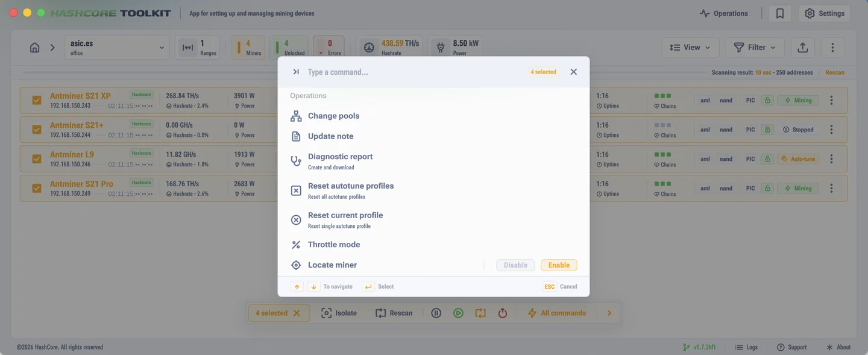This screenshot has width=868, height=355.
Task: Click the Auto-tune status badge on L9
Action: (798, 159)
